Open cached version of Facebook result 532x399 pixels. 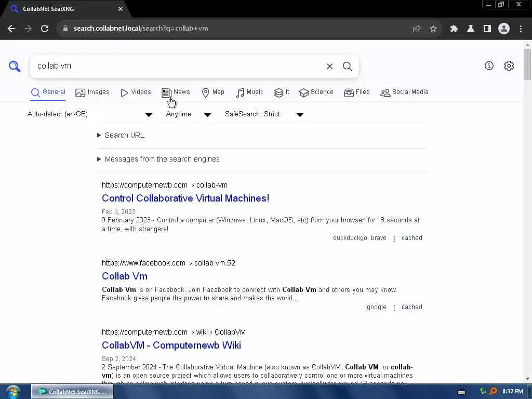pos(412,307)
